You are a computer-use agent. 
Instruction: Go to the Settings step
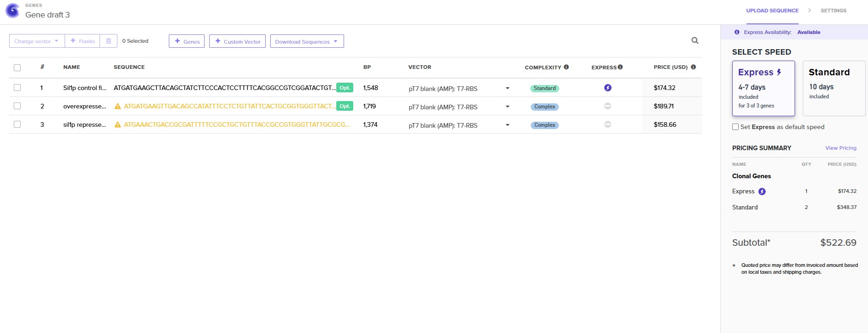coord(833,11)
